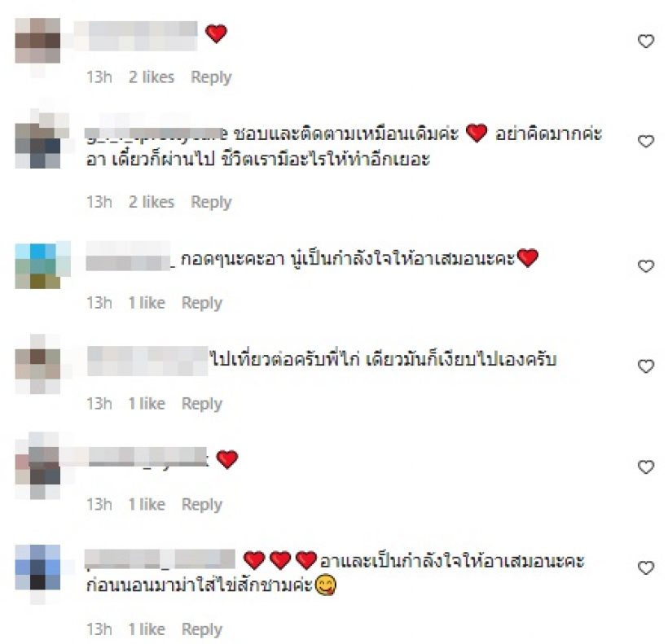Image resolution: width=668 pixels, height=644 pixels.
Task: Tap heart beside the กอดๆนะคะอา comment
Action: [x=646, y=266]
